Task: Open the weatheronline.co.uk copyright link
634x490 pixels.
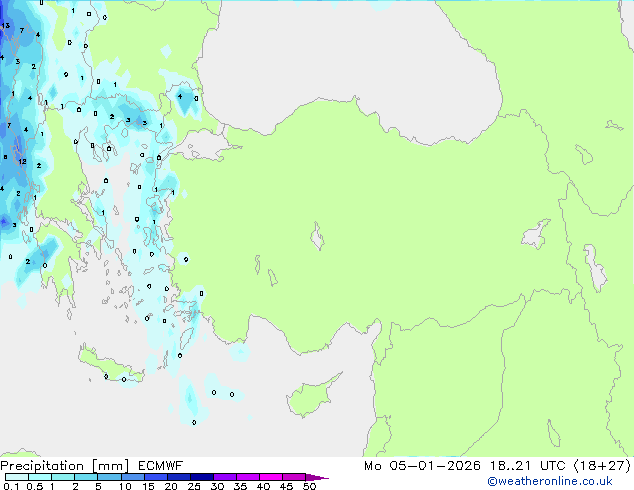Action: [x=550, y=481]
